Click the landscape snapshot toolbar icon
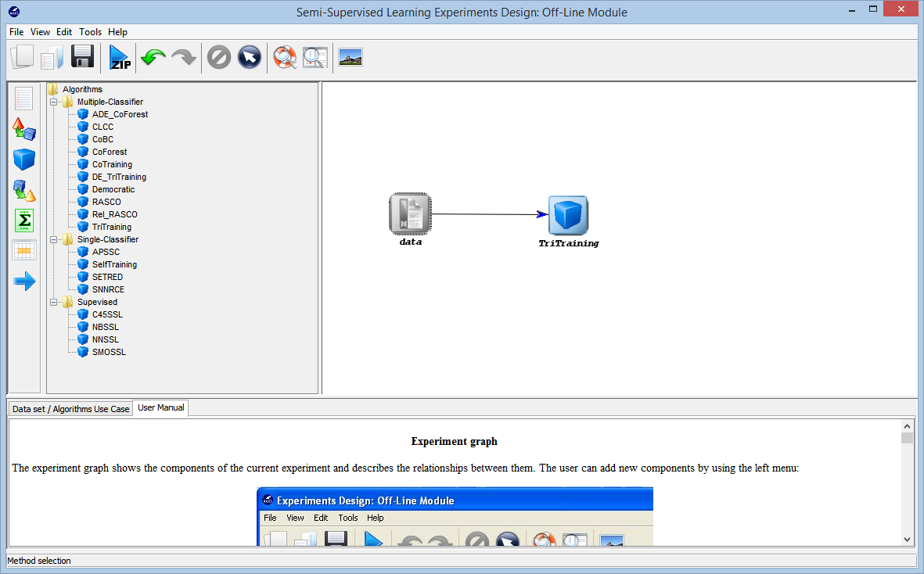 pyautogui.click(x=351, y=57)
